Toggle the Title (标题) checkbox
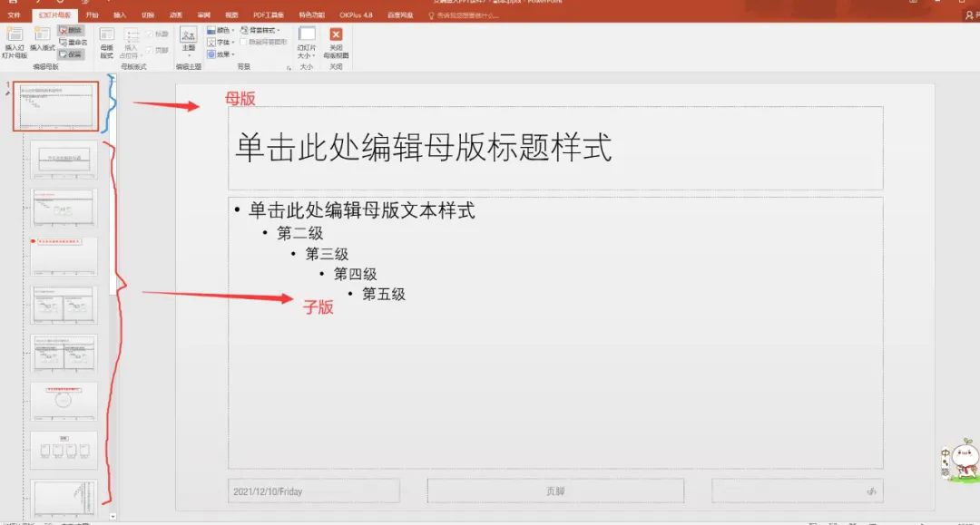This screenshot has width=980, height=525. click(x=158, y=34)
